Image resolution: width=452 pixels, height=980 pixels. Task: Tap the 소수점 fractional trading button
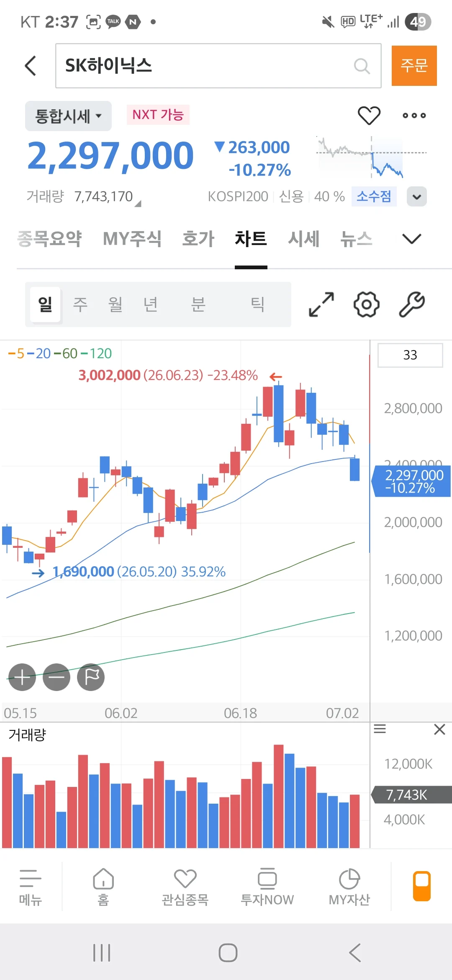click(374, 196)
